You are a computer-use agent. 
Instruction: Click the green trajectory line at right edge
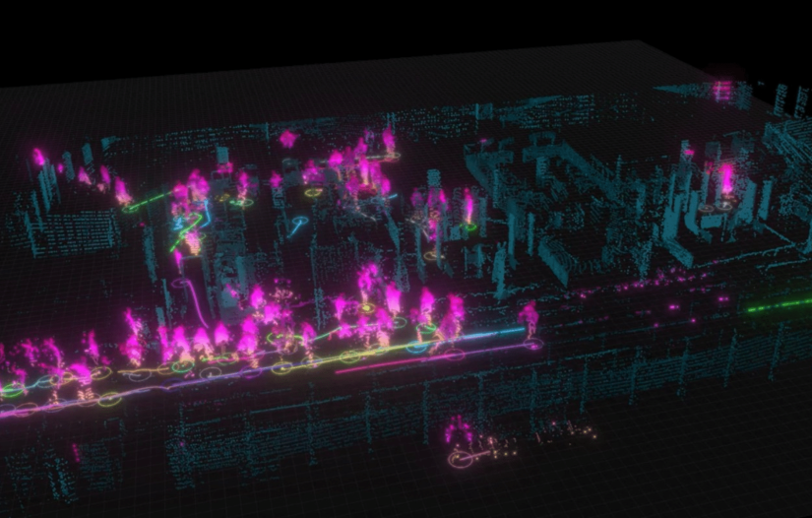[x=780, y=305]
